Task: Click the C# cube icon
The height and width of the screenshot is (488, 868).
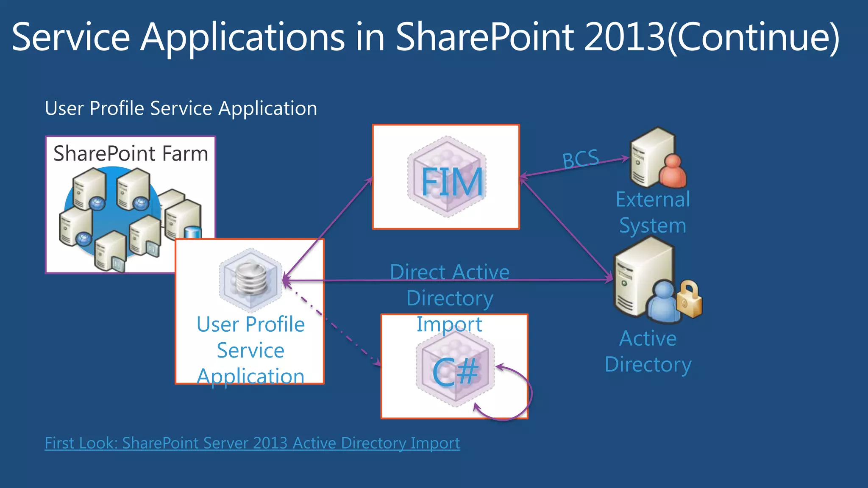Action: click(455, 368)
